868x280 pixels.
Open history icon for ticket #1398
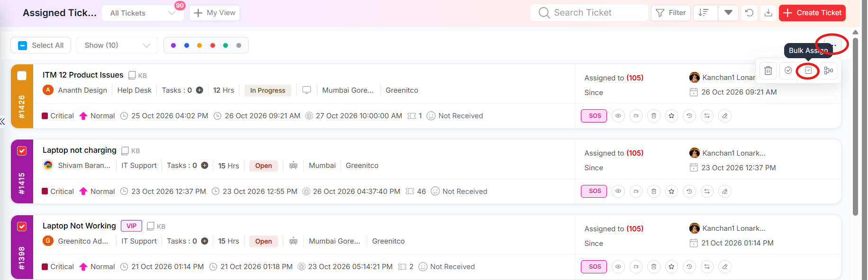[689, 267]
